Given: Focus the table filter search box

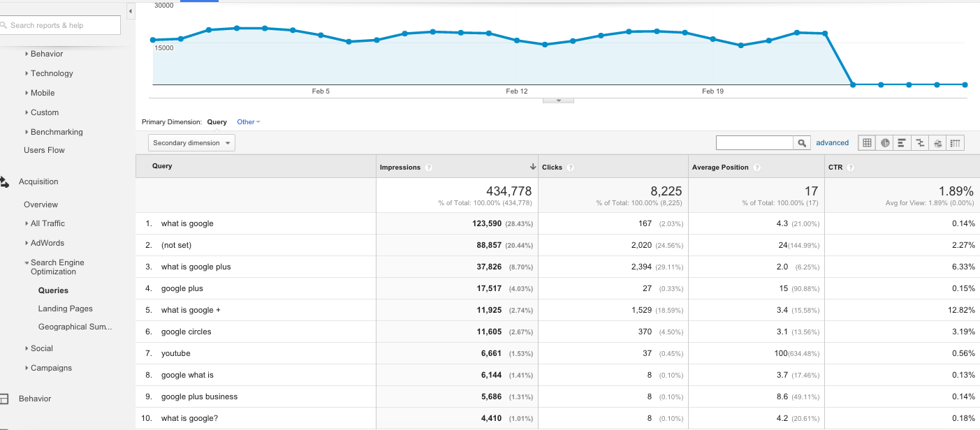Looking at the screenshot, I should 755,143.
